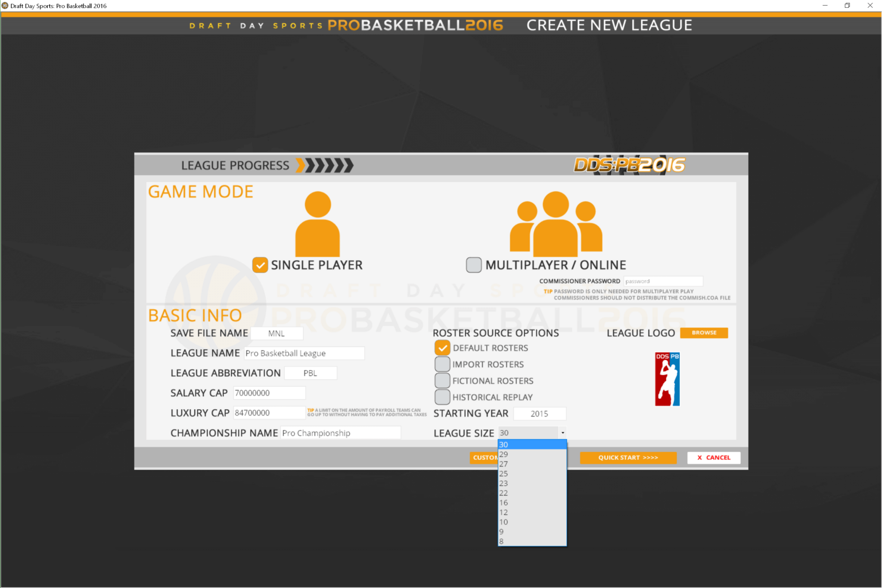The height and width of the screenshot is (588, 882).
Task: Toggle the Single Player checkbox
Action: tap(260, 265)
